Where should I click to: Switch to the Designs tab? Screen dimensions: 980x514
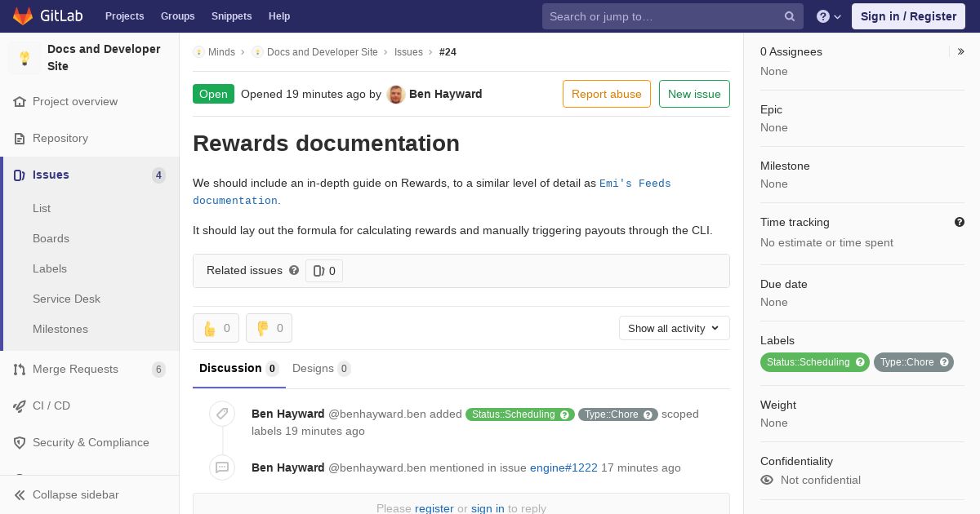[321, 368]
